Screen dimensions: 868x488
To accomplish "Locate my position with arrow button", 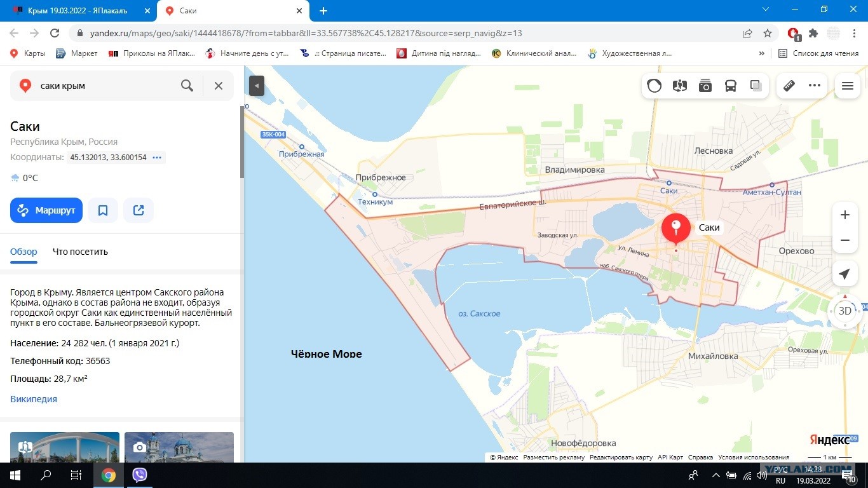I will coord(844,274).
